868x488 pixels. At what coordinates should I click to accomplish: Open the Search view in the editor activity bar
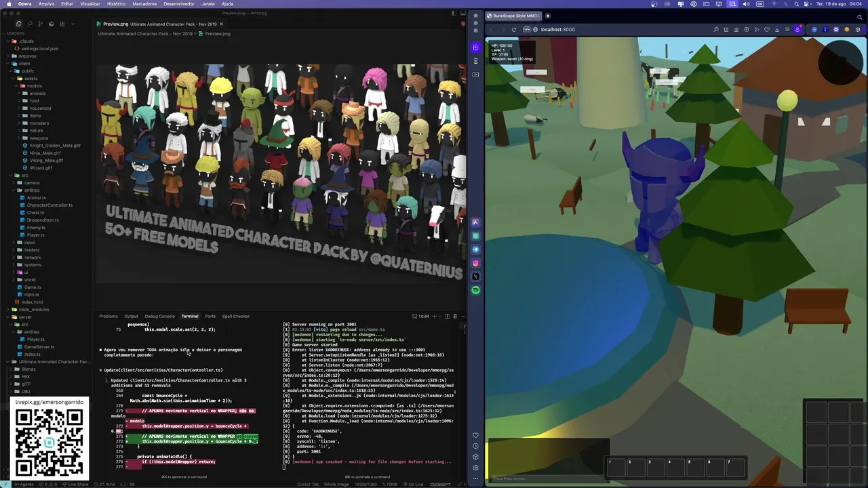[29, 24]
